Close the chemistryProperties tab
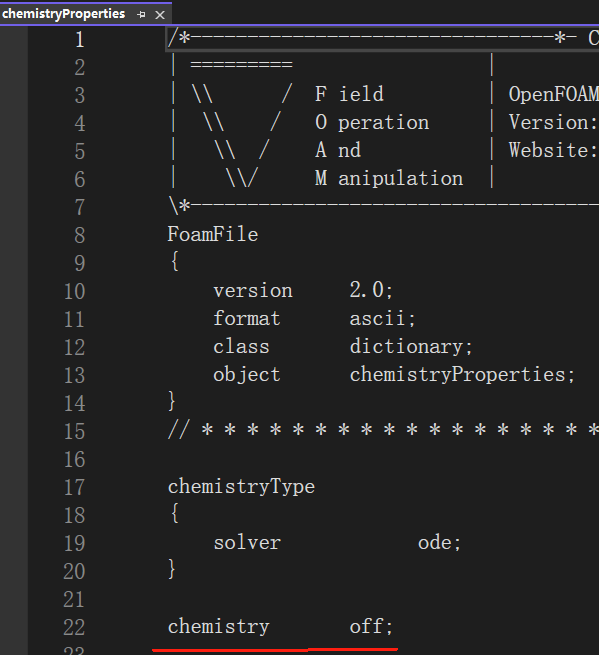Image resolution: width=599 pixels, height=655 pixels. tap(160, 15)
